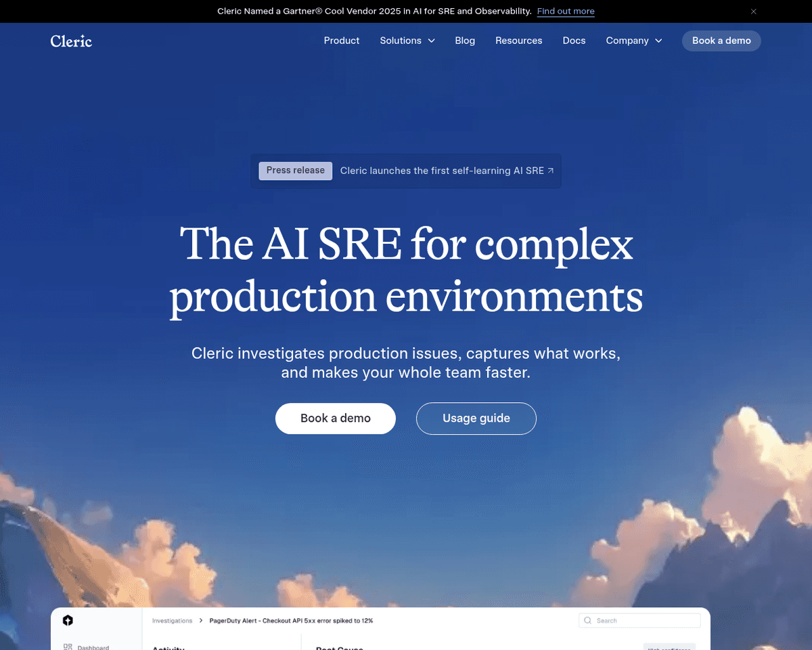Expand the Company dropdown chevron

tap(658, 41)
